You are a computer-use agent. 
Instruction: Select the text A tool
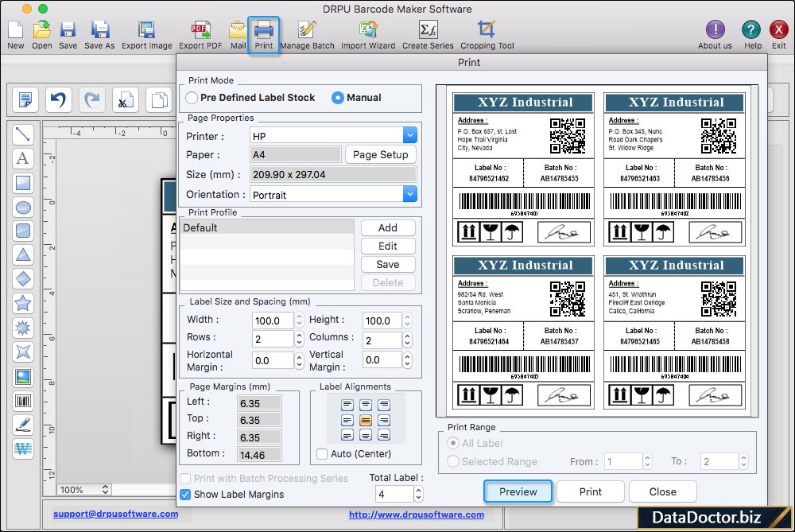[x=23, y=158]
